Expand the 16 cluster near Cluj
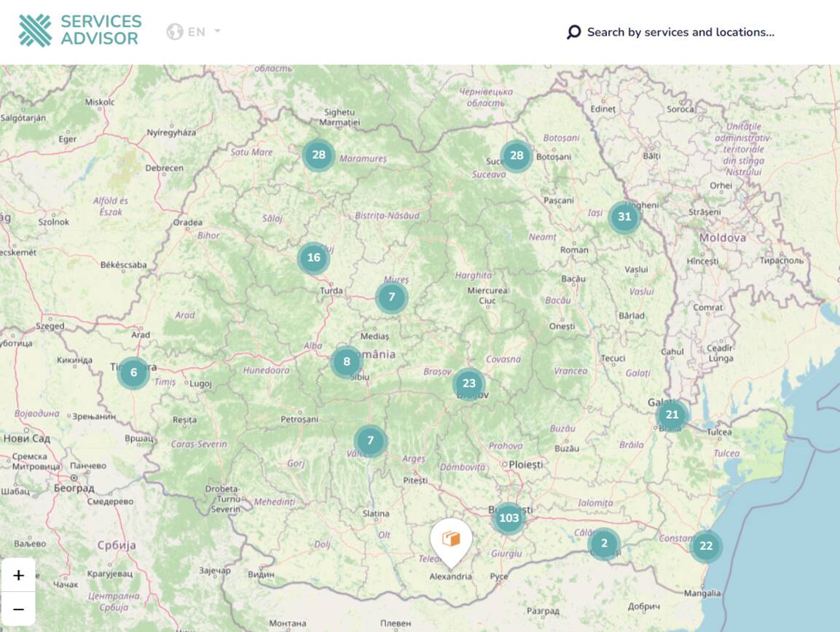The image size is (840, 632). pos(314,258)
